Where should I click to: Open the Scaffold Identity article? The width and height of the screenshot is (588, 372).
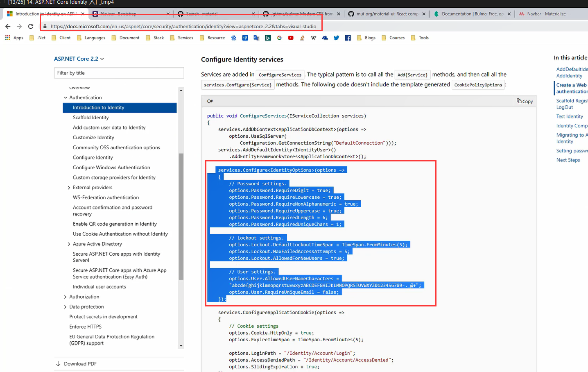click(91, 118)
